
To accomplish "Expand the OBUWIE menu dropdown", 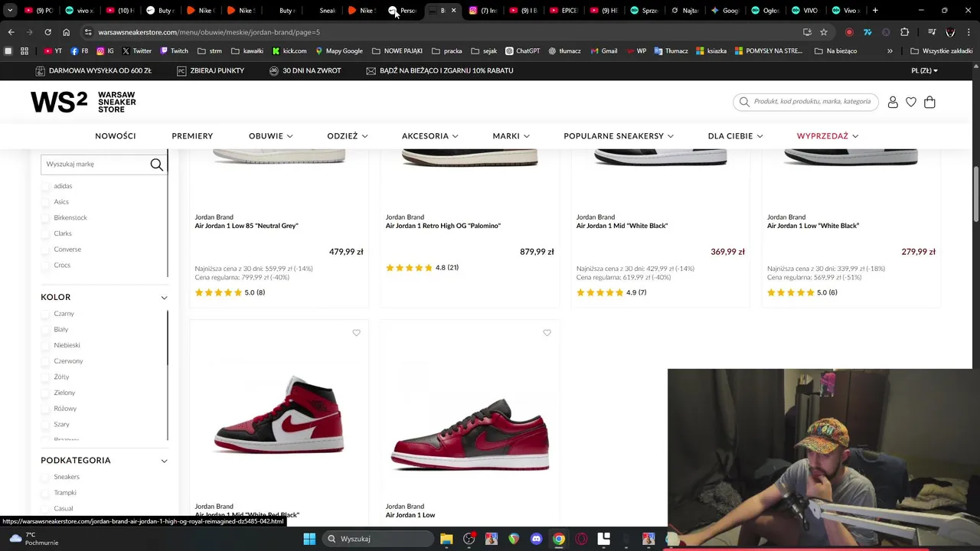I will pos(270,135).
